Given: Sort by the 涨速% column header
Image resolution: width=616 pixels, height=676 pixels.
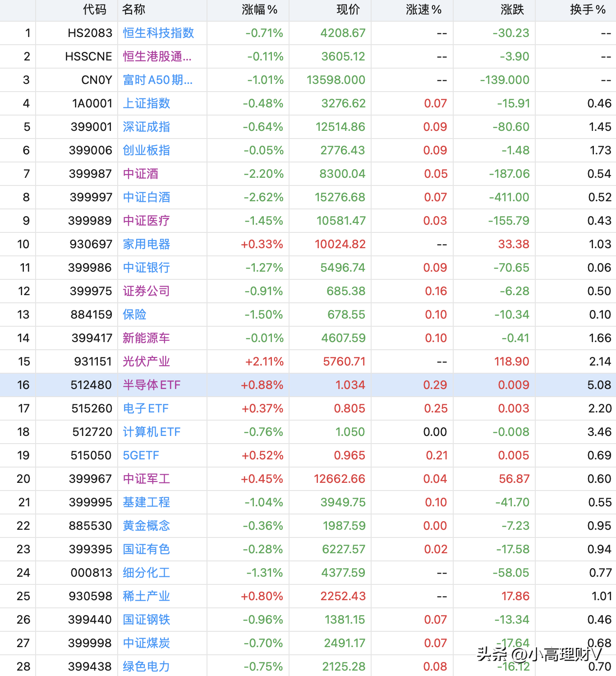Looking at the screenshot, I should pyautogui.click(x=423, y=9).
